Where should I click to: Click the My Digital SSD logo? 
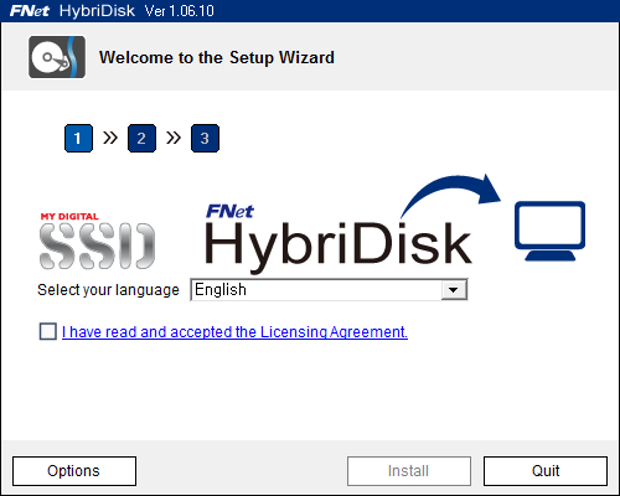tap(97, 241)
